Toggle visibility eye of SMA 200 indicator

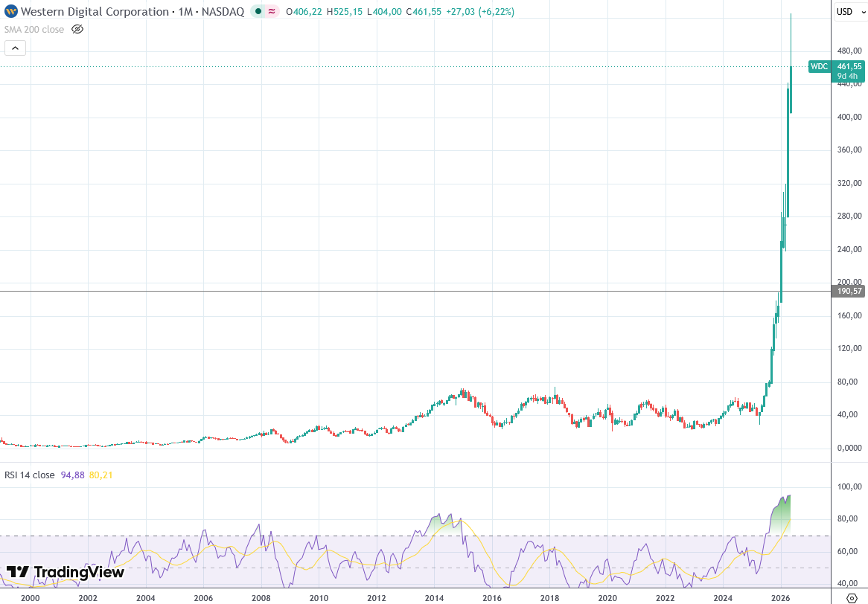tap(77, 29)
